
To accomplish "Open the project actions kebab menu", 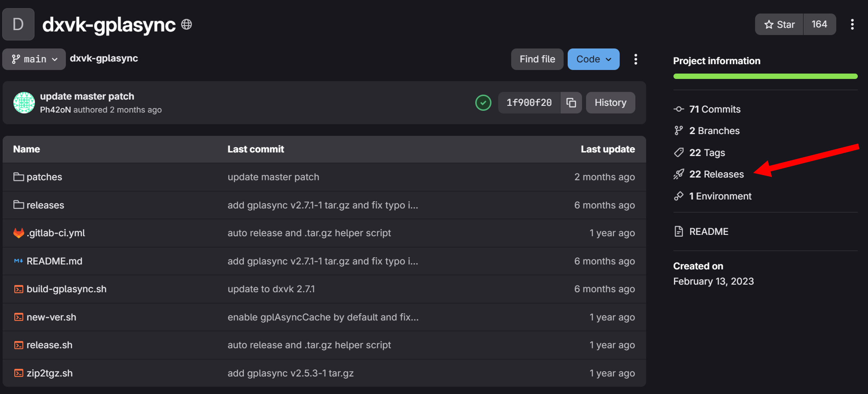I will click(852, 24).
